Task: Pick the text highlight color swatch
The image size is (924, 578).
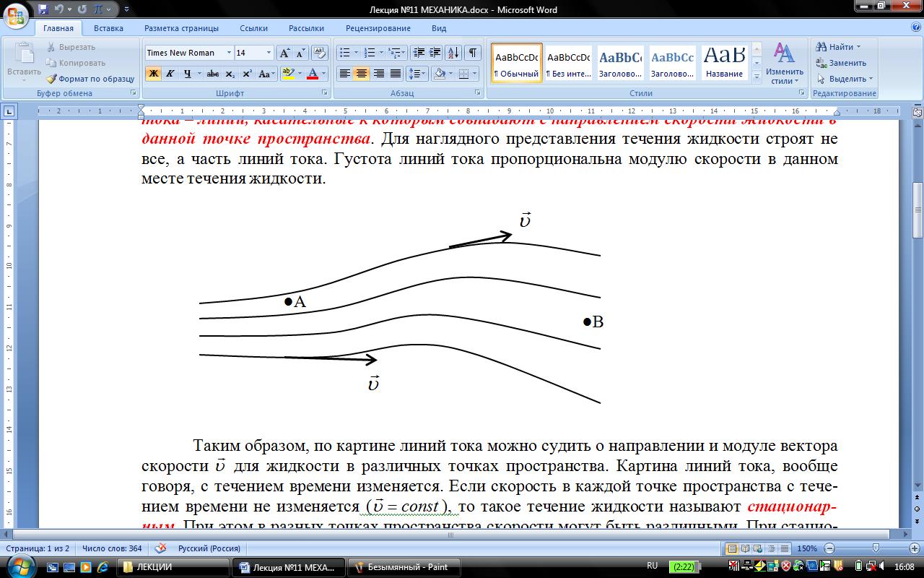Action: [288, 74]
